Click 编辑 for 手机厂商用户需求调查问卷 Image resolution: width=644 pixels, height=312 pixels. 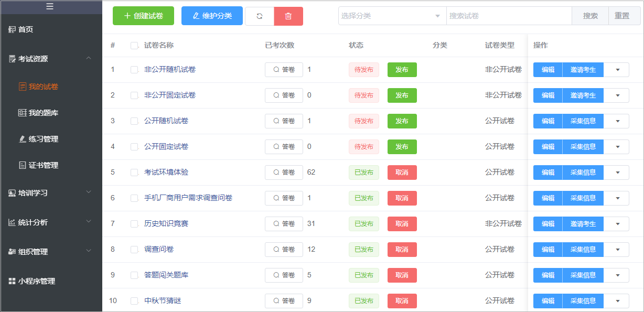548,198
